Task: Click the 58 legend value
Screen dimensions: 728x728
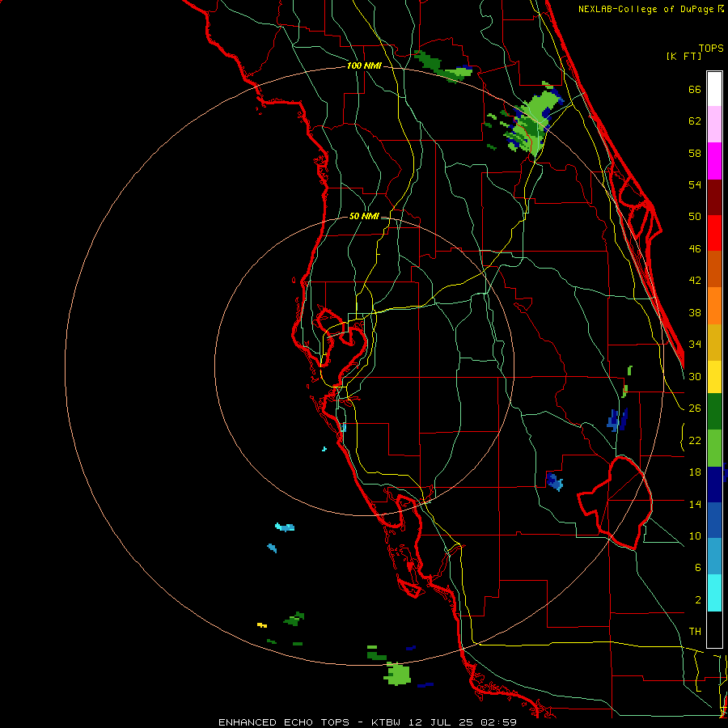Action: point(695,153)
